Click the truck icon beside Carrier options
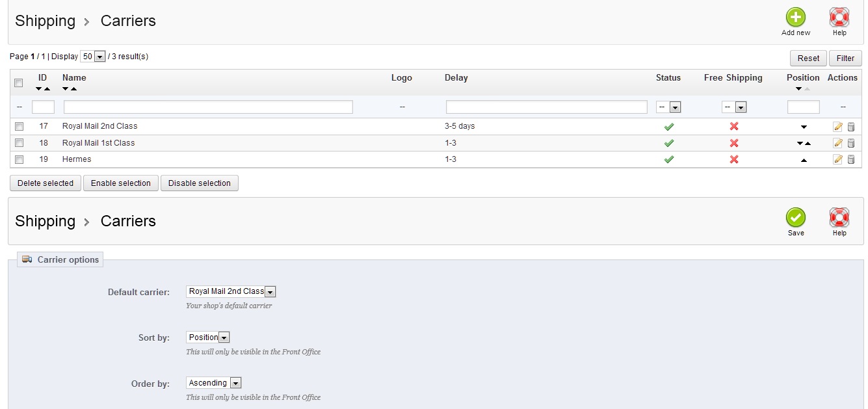868x409 pixels. [x=27, y=259]
